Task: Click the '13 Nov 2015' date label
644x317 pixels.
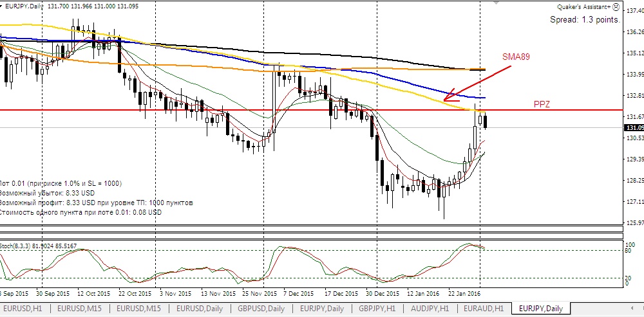Action: (218, 294)
